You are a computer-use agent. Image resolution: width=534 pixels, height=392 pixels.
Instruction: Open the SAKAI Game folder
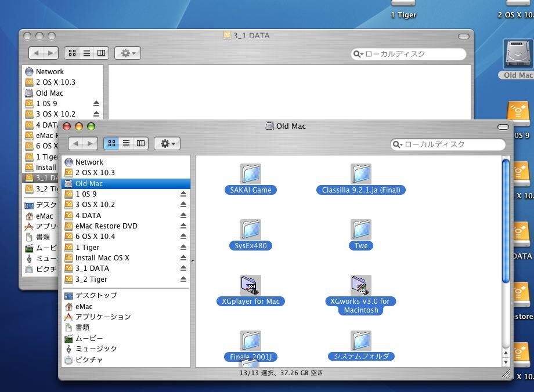pos(251,174)
